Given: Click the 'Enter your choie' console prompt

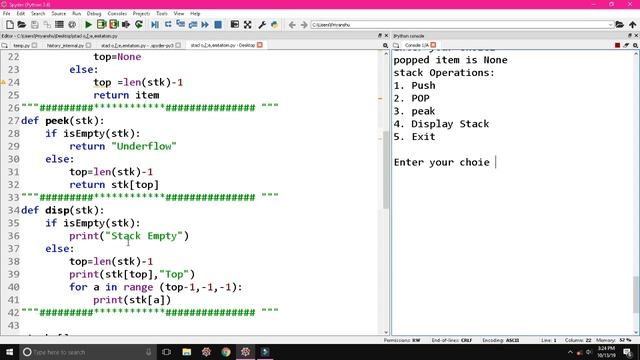Looking at the screenshot, I should pos(442,162).
